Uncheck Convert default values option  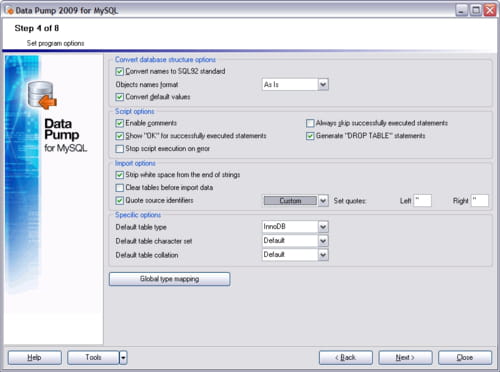pyautogui.click(x=119, y=97)
